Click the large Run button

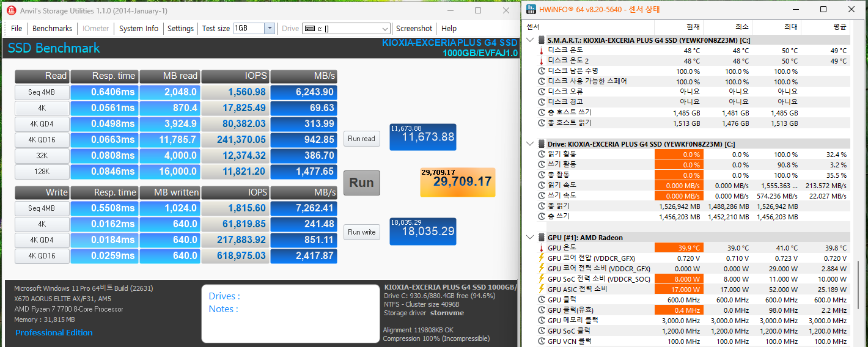click(361, 183)
